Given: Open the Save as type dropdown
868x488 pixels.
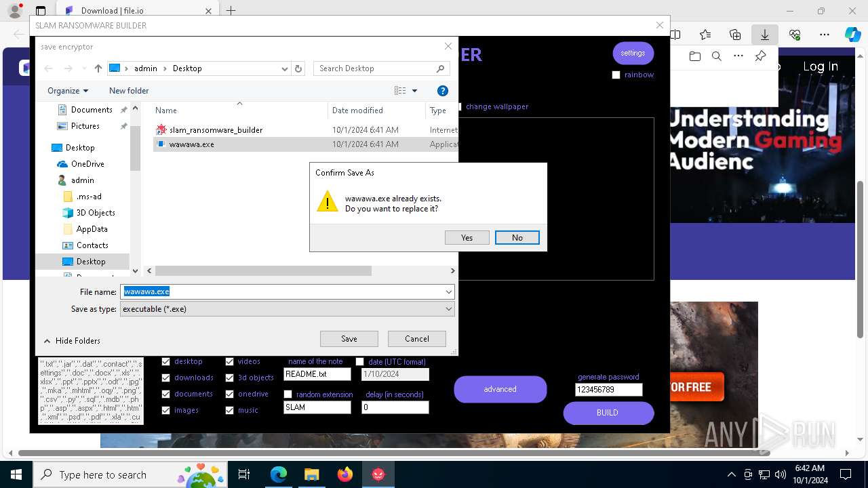Looking at the screenshot, I should [288, 309].
